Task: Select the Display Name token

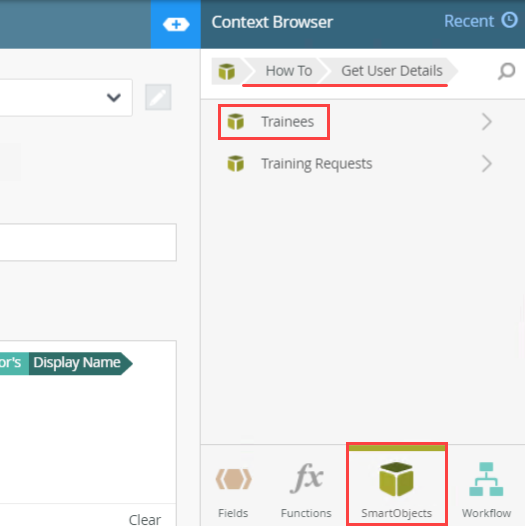Action: [x=81, y=363]
